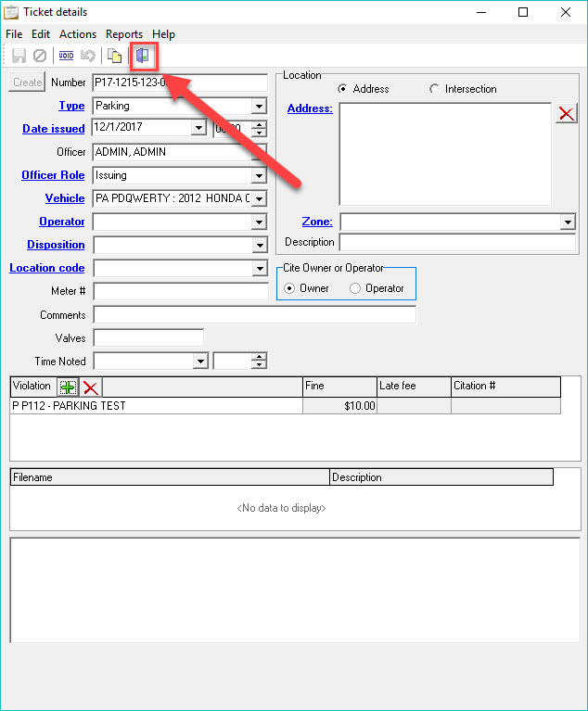Click into the Comments text field
Viewport: 588px width, 711px height.
coord(254,315)
